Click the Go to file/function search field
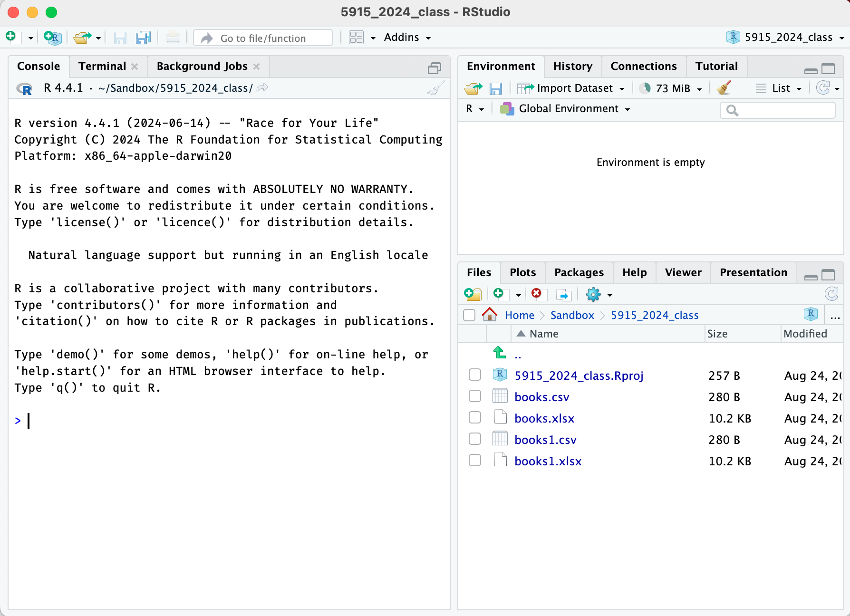Screen dimensions: 850x616 coord(263,38)
